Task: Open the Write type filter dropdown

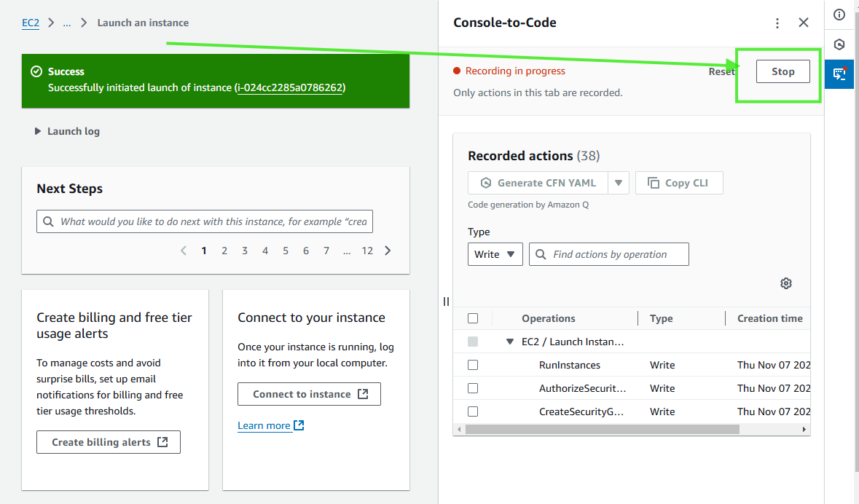Action: (x=495, y=254)
